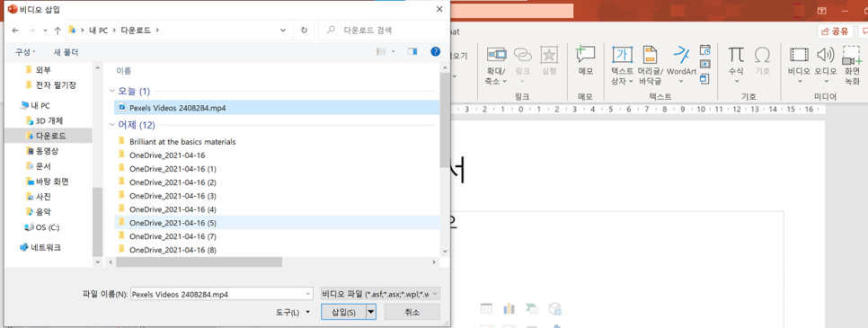Screen dimensions: 868x328
Task: Open Header/Footer (머리글/바닥글) in PowerPoint ribbon
Action: 650,54
